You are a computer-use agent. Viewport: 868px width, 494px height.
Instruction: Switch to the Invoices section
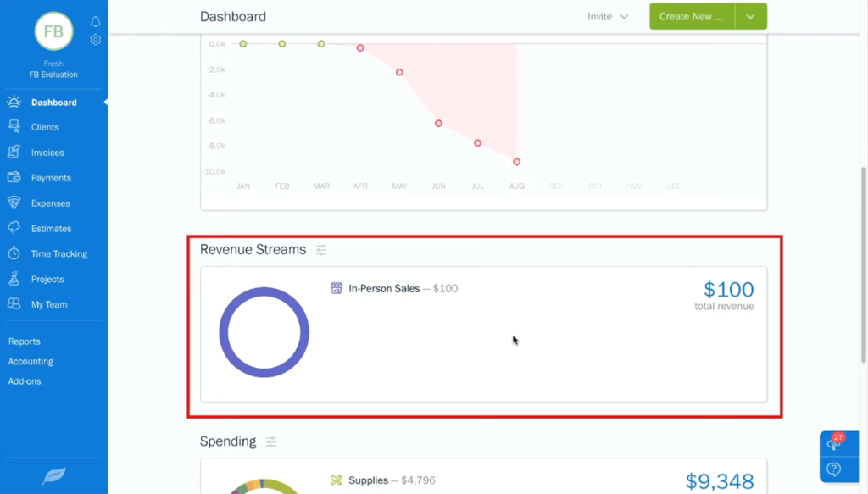[47, 152]
